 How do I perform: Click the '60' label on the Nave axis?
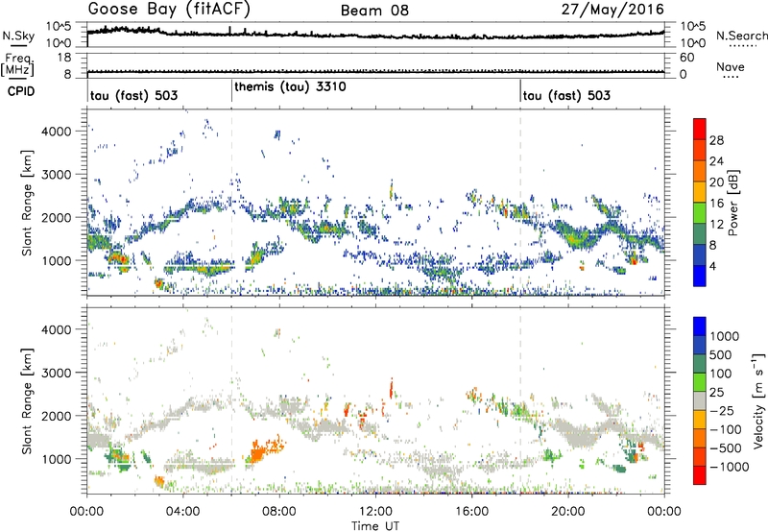coord(686,58)
